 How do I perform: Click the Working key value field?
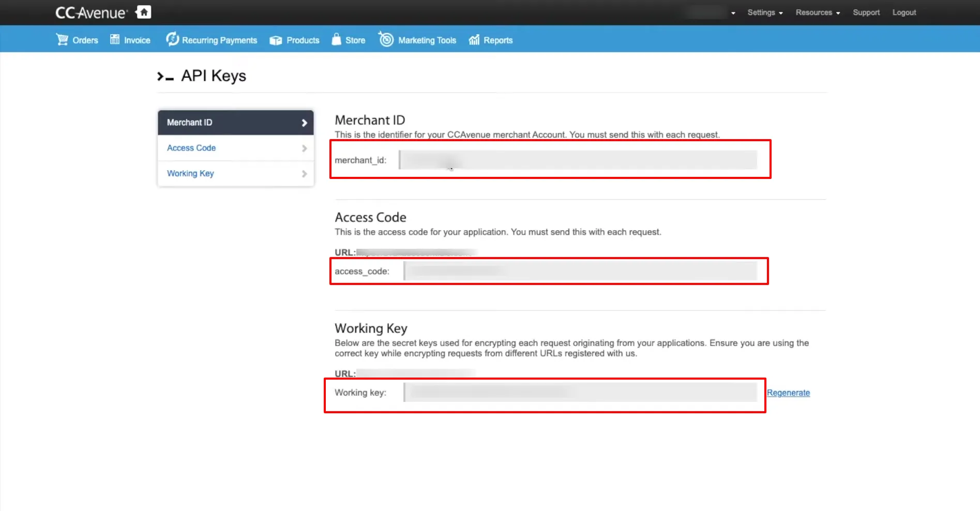[580, 393]
